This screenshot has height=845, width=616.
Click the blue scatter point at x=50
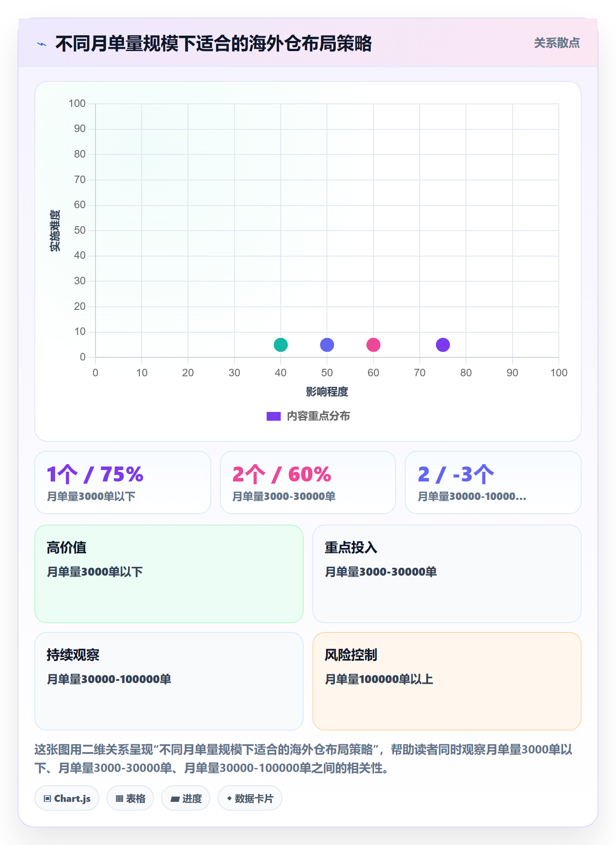coord(327,345)
